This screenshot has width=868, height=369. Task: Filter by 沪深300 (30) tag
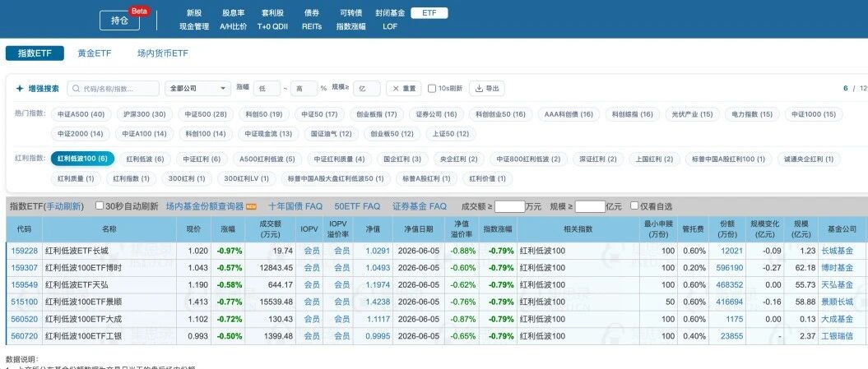(x=144, y=114)
